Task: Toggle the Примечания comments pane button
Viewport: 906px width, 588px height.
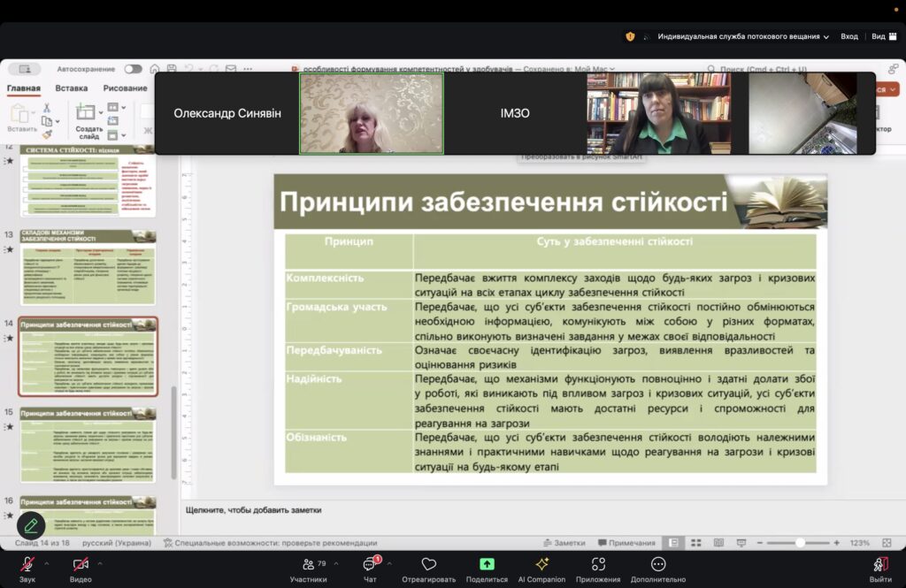Action: [x=627, y=543]
